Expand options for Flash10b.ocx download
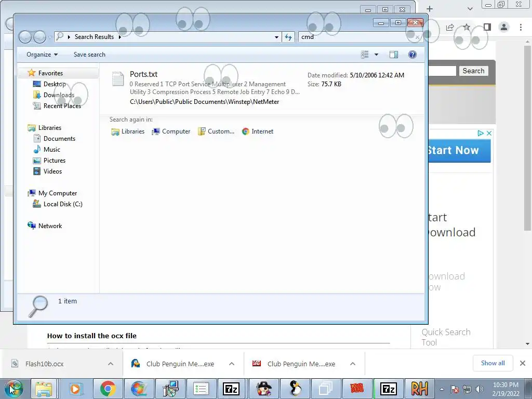 [x=111, y=364]
